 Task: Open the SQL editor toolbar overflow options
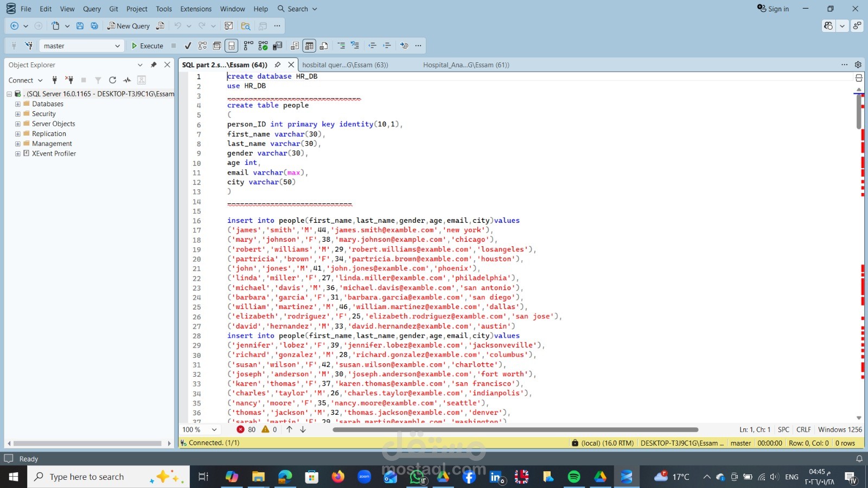pyautogui.click(x=418, y=46)
